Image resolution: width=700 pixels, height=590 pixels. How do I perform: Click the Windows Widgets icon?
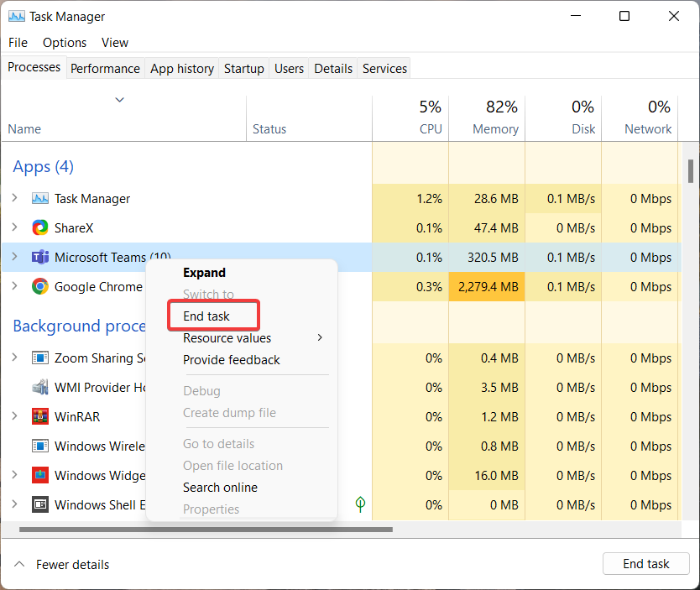tap(40, 475)
